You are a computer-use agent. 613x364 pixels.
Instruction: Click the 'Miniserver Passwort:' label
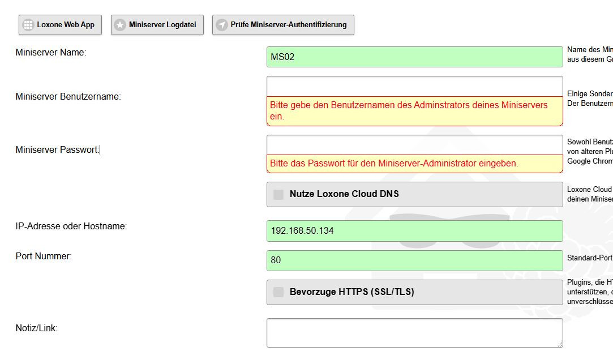tap(58, 150)
